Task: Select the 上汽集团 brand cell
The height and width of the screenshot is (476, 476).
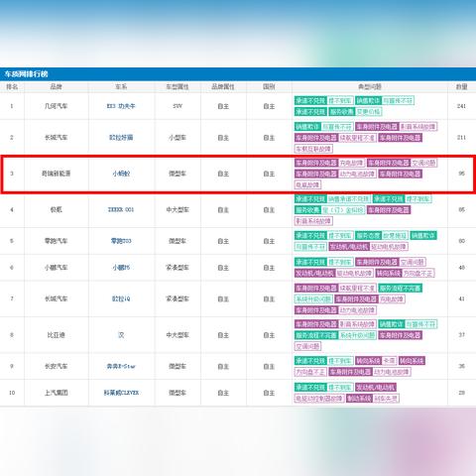Action: tap(56, 393)
